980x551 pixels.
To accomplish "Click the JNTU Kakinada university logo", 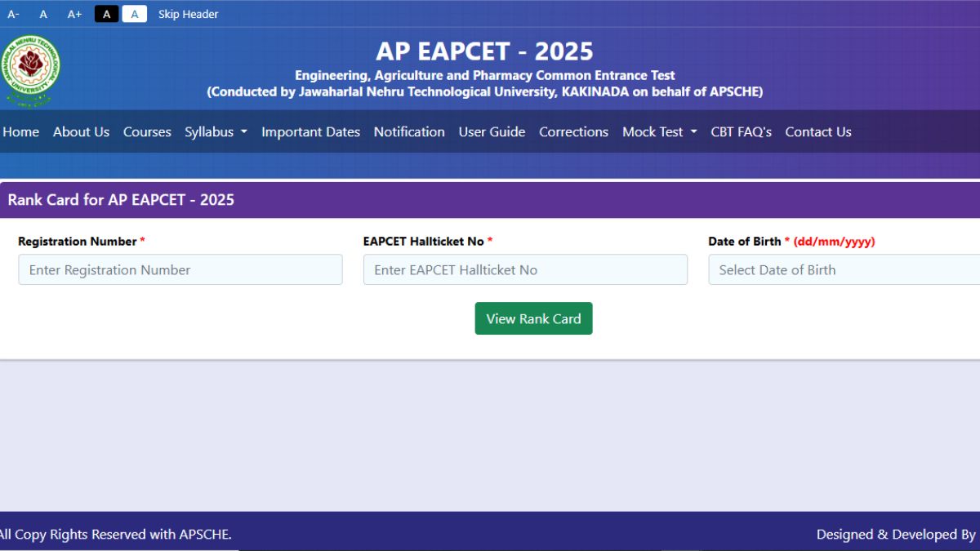I will (x=30, y=70).
